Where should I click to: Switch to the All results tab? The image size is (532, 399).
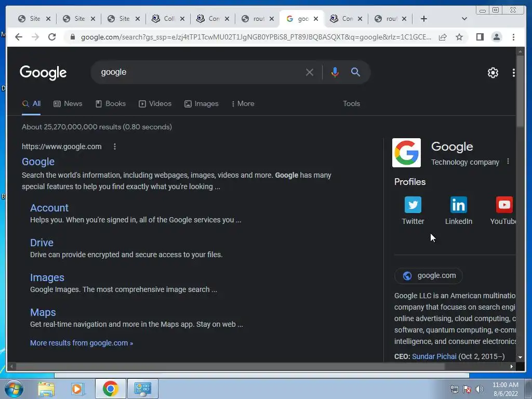(x=31, y=104)
